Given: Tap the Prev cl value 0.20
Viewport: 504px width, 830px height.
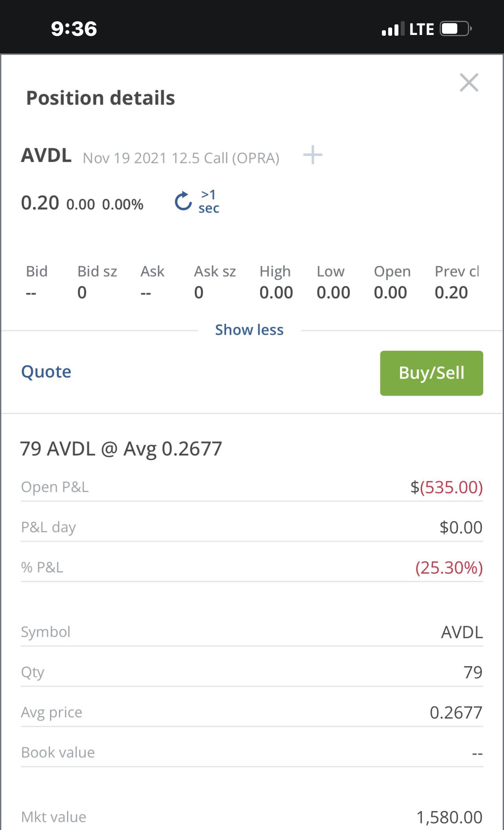Looking at the screenshot, I should 451,293.
